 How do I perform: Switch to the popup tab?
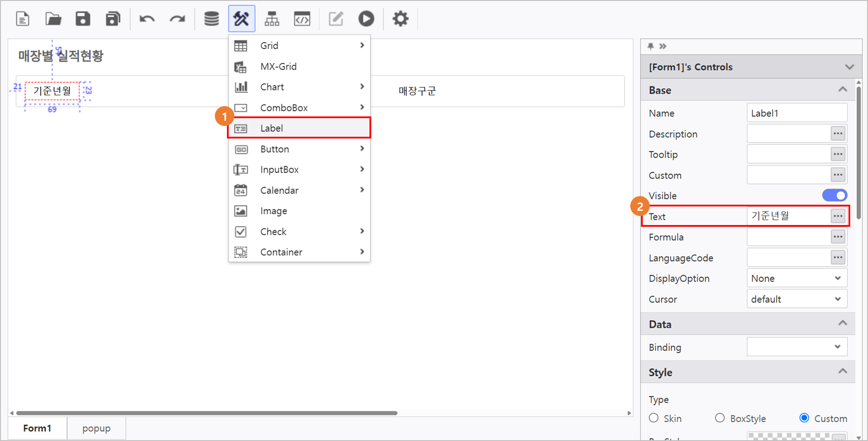click(x=96, y=428)
